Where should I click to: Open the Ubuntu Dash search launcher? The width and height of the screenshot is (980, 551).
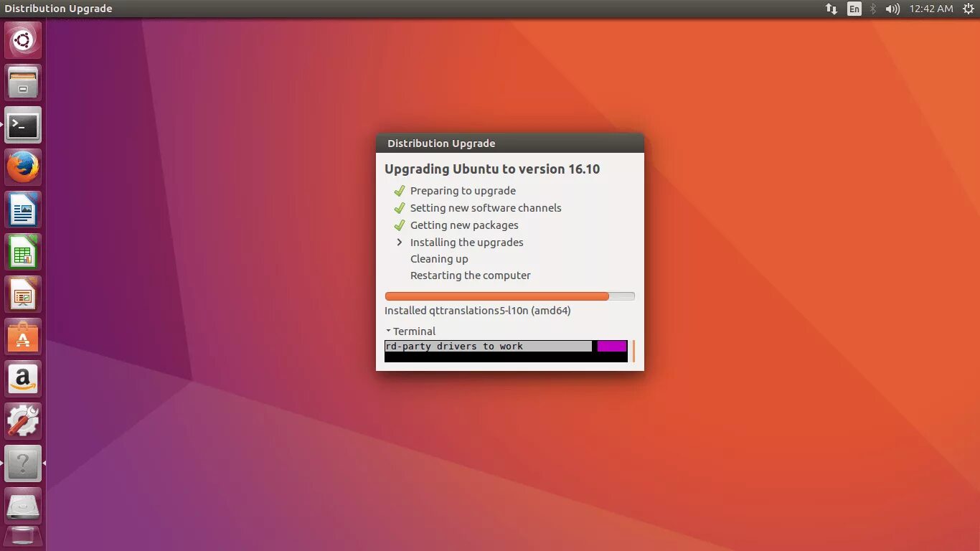23,40
